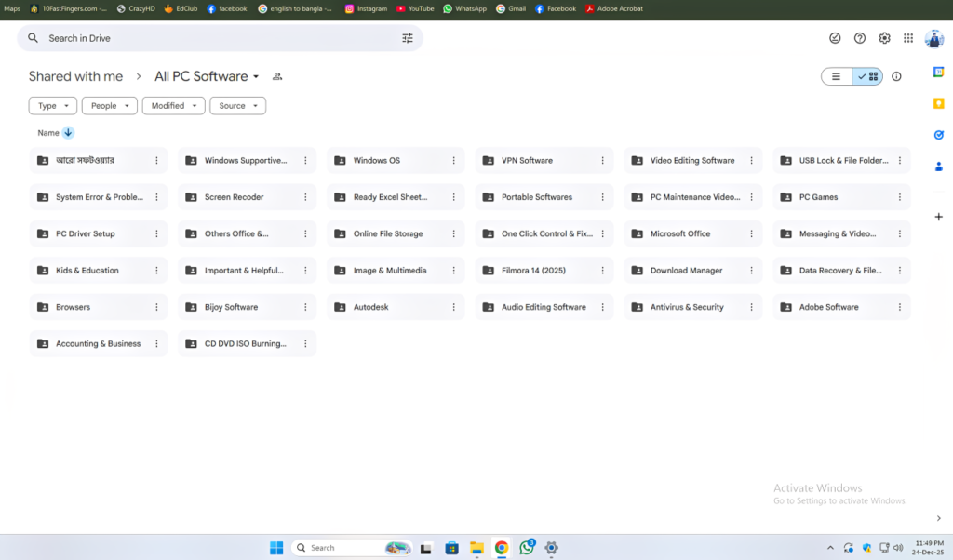Reverse the Name sort direction arrow
Image resolution: width=953 pixels, height=560 pixels.
pyautogui.click(x=68, y=133)
